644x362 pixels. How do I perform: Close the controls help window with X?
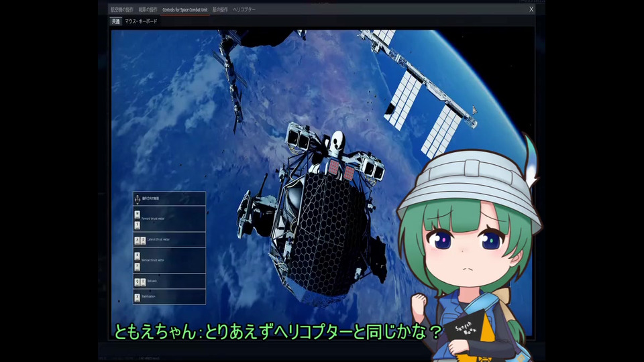click(x=531, y=9)
